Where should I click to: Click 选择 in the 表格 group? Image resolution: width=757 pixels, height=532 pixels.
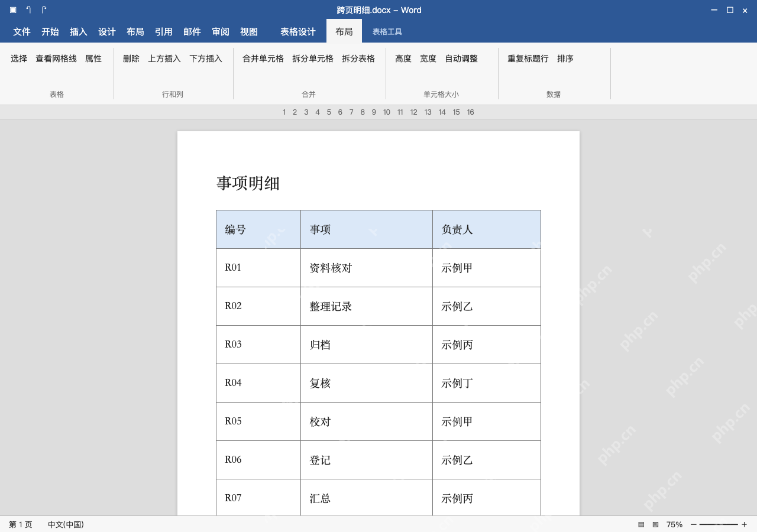pos(19,59)
